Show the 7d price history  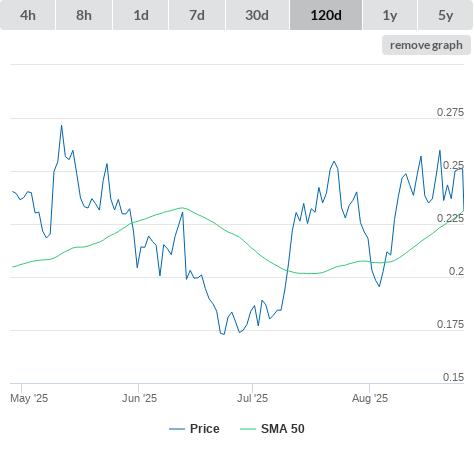[x=197, y=15]
